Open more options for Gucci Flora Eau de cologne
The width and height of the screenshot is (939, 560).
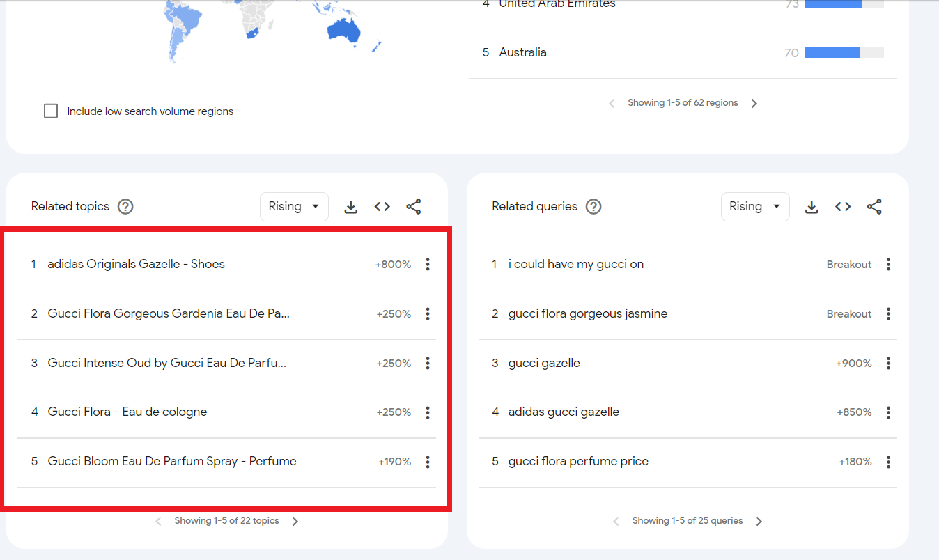coord(428,412)
